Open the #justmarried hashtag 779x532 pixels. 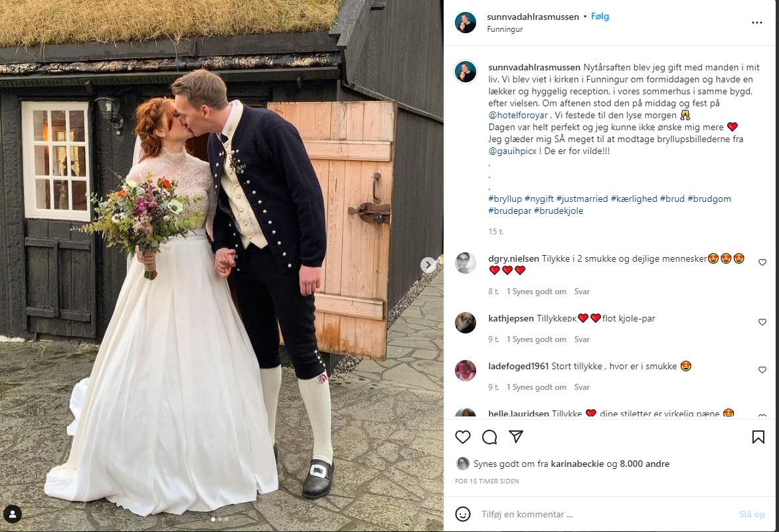(x=582, y=199)
